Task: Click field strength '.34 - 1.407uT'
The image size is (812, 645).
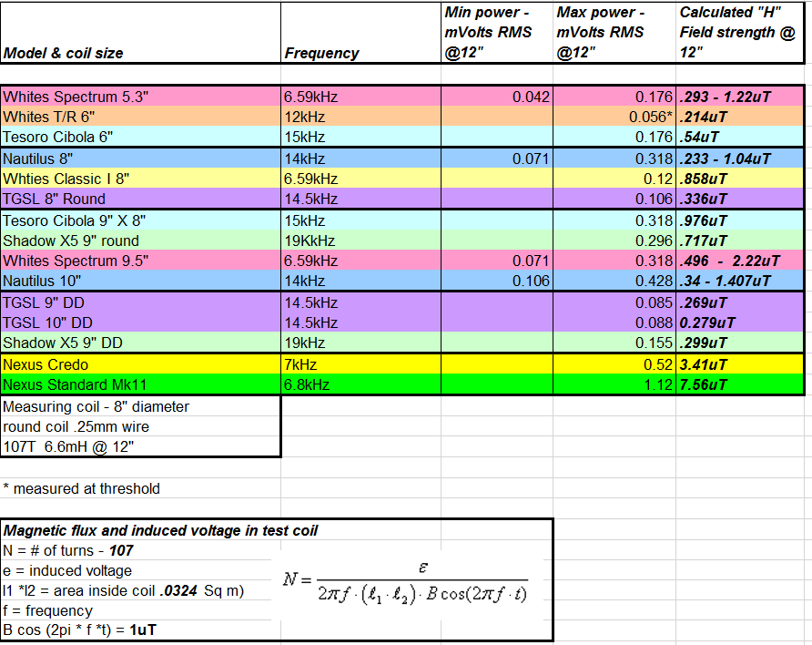Action: 740,281
